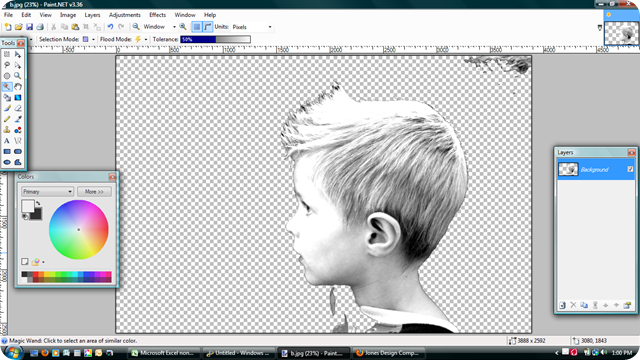Close the Colors panel
This screenshot has height=360, width=640.
[112, 177]
